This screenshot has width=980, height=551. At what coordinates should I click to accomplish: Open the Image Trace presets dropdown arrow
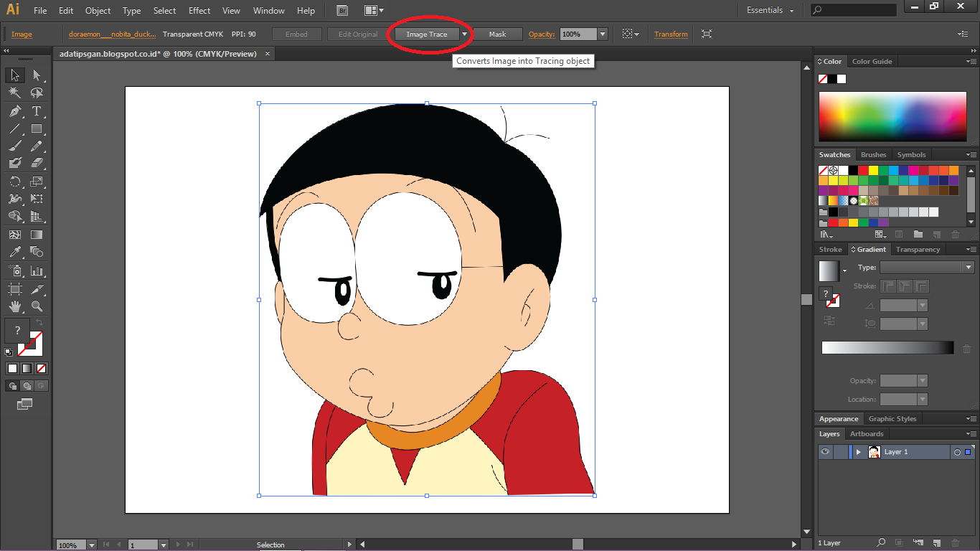pos(465,34)
